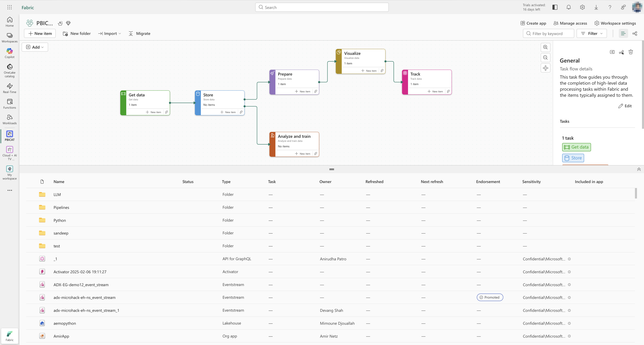Open Manage access

570,23
